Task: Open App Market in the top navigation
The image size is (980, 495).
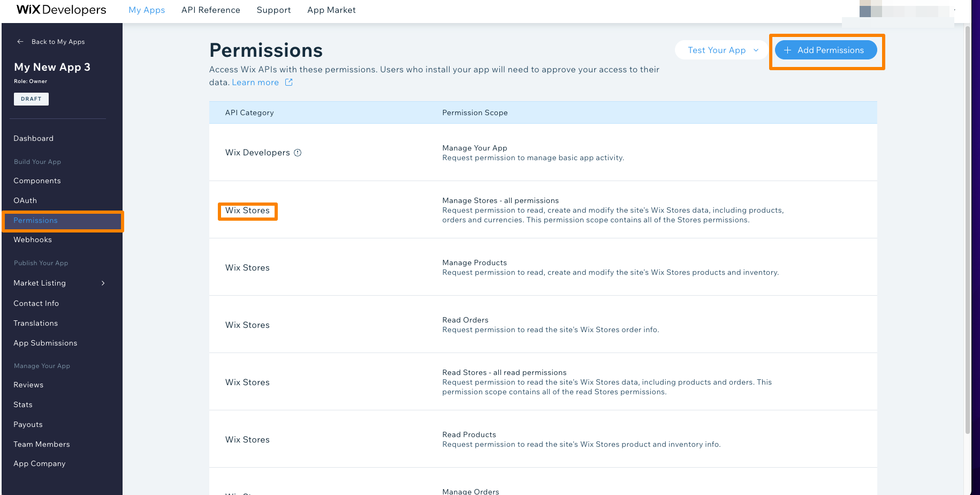Action: 331,10
